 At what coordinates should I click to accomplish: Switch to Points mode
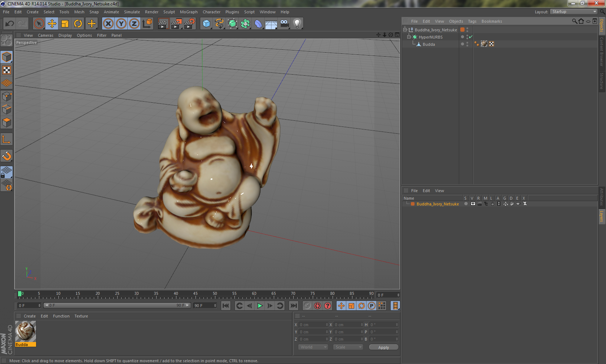tap(7, 97)
